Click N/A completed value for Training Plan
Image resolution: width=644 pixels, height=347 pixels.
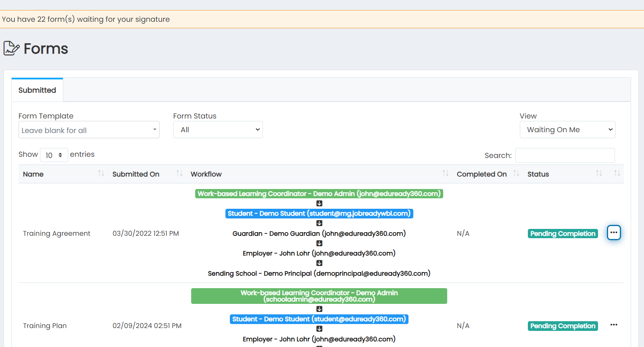click(463, 326)
